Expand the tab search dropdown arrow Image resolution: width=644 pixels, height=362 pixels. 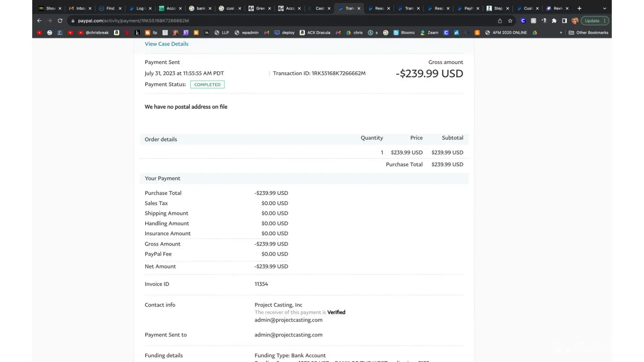[605, 8]
